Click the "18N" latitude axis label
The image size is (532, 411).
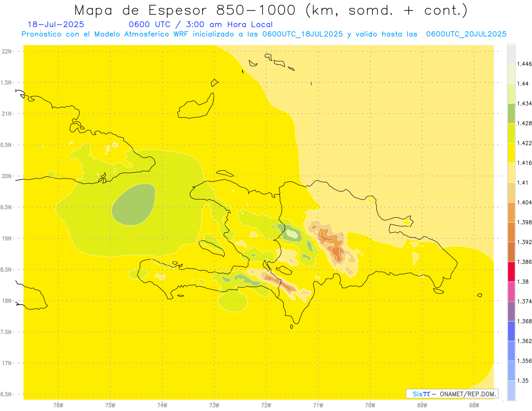[7, 301]
